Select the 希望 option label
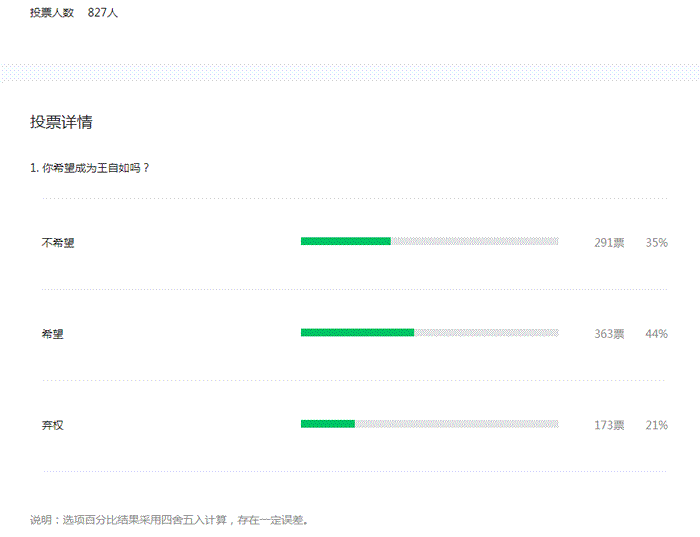This screenshot has height=537, width=700. tap(52, 334)
